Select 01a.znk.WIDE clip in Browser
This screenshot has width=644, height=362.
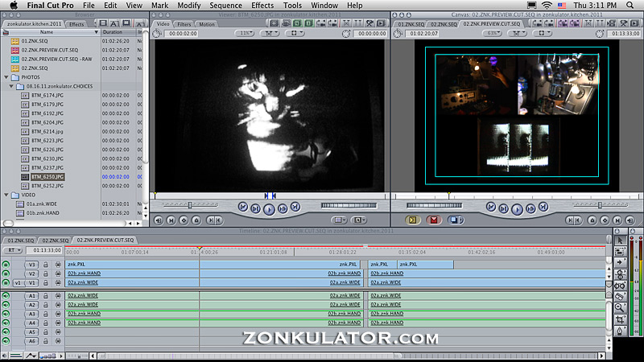click(x=42, y=204)
